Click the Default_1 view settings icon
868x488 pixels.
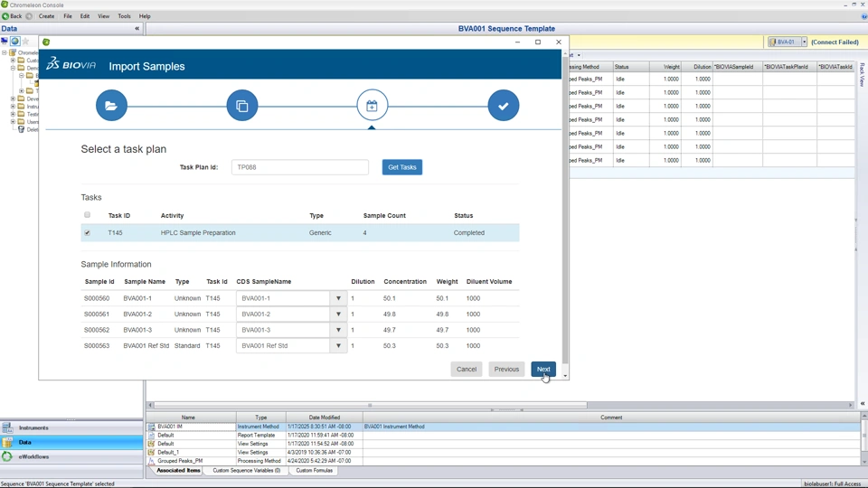(151, 452)
